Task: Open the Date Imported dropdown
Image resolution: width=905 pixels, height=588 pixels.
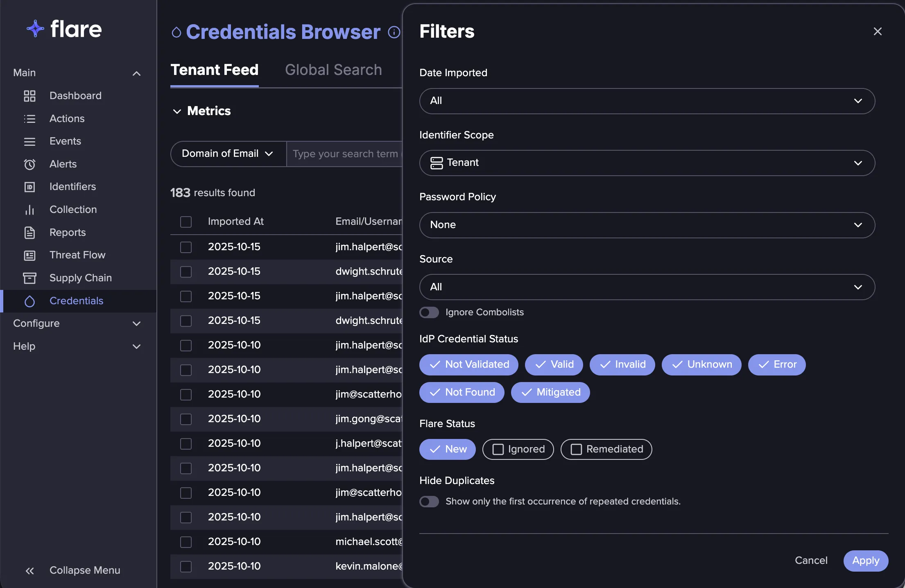Action: [647, 101]
